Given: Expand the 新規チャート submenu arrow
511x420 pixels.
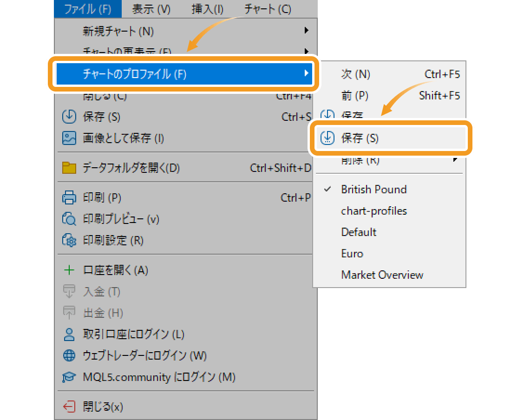Looking at the screenshot, I should pyautogui.click(x=306, y=30).
